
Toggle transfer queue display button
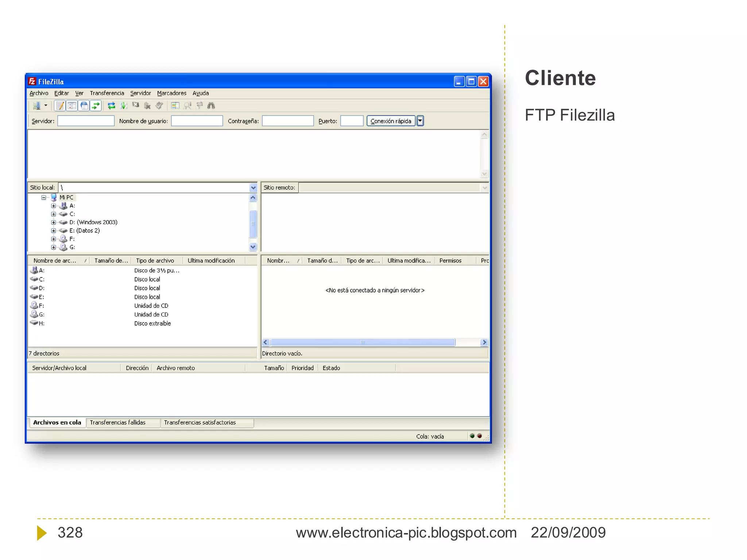click(x=96, y=106)
